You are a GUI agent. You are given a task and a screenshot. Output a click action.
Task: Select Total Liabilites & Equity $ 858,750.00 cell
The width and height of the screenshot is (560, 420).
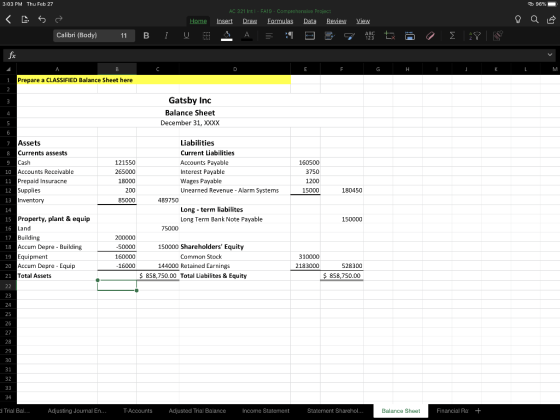point(342,276)
